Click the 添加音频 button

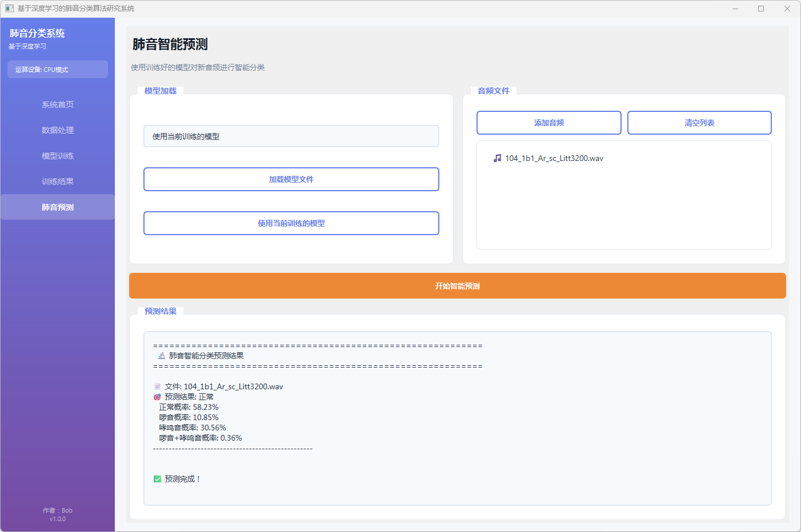click(x=549, y=123)
